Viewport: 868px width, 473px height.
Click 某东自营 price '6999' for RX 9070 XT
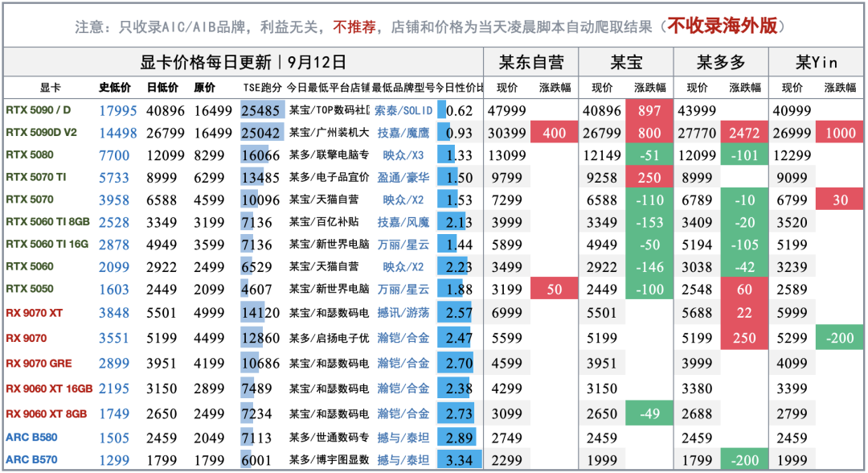coord(506,313)
